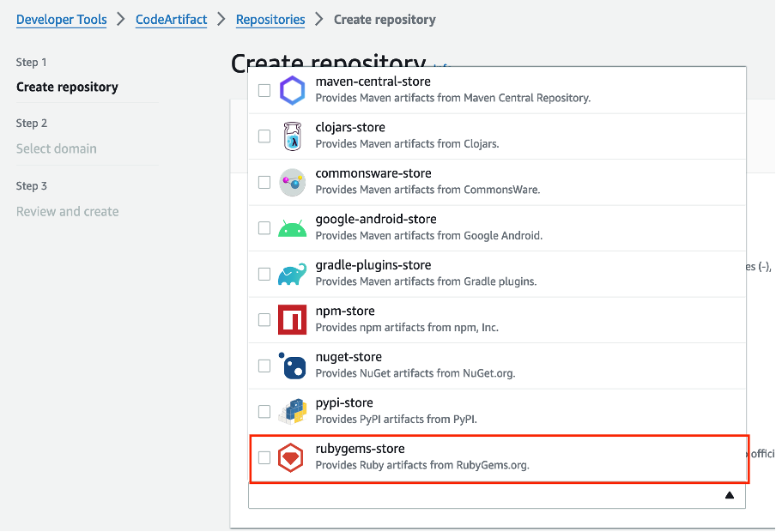The height and width of the screenshot is (532, 776).
Task: Click the nuget-store blue icon
Action: point(292,366)
